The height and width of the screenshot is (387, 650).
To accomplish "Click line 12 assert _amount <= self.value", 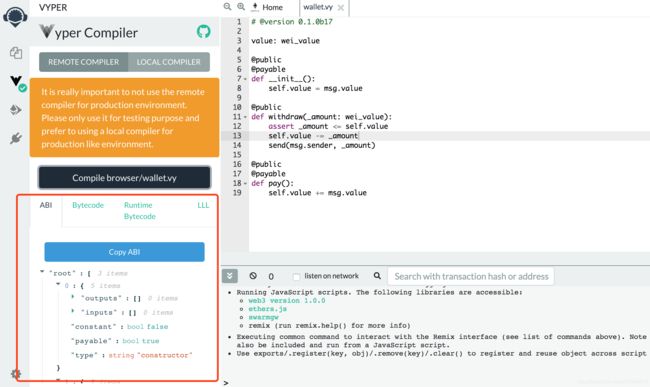I will 328,126.
